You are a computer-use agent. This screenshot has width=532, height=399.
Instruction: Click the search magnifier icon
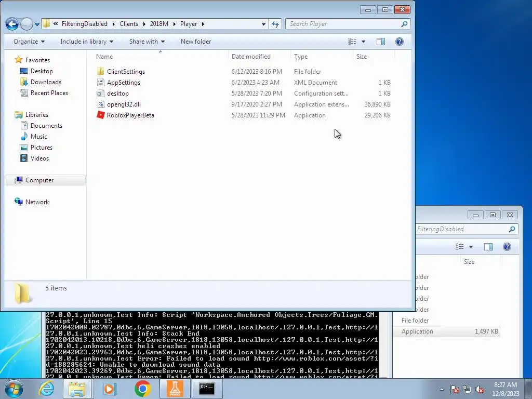click(404, 24)
